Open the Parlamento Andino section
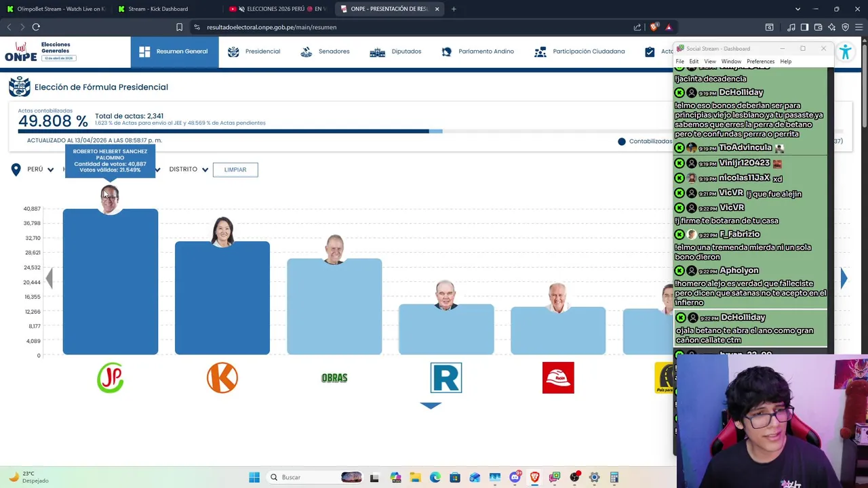This screenshot has width=868, height=488. pos(477,52)
